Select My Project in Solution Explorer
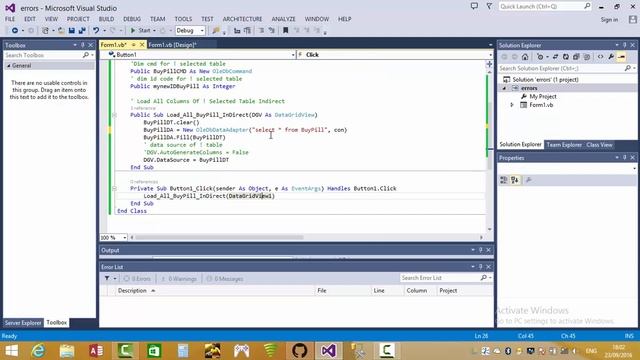Viewport: 640px width, 360px height. 542,97
